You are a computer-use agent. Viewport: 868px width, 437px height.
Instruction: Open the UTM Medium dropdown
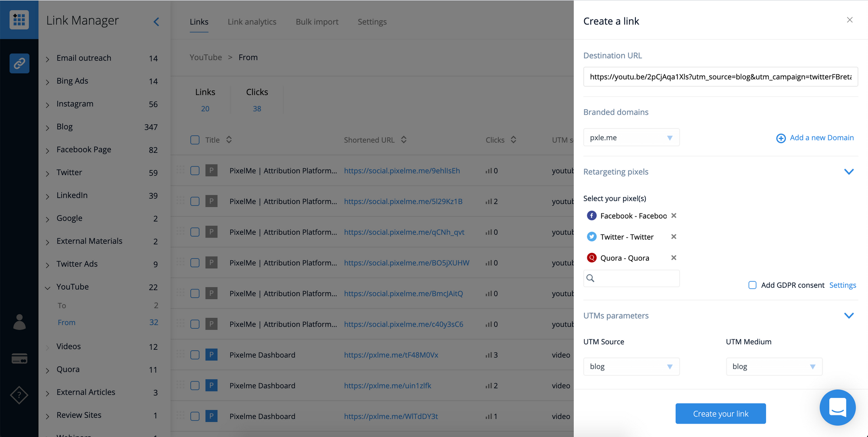[774, 366]
